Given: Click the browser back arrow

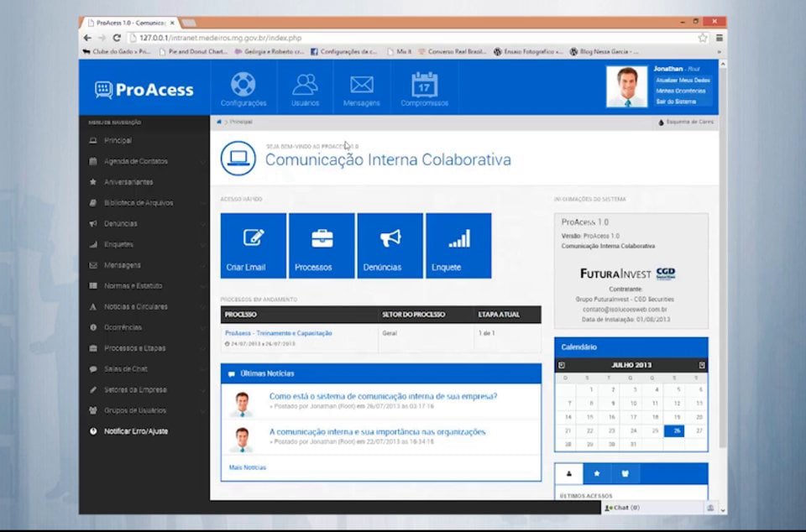Looking at the screenshot, I should pos(87,38).
